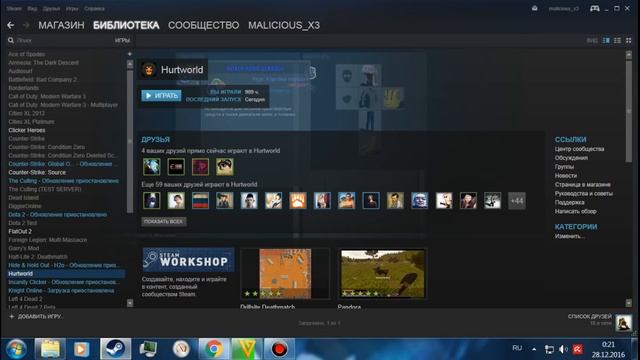Open Написать обзор link

[576, 211]
